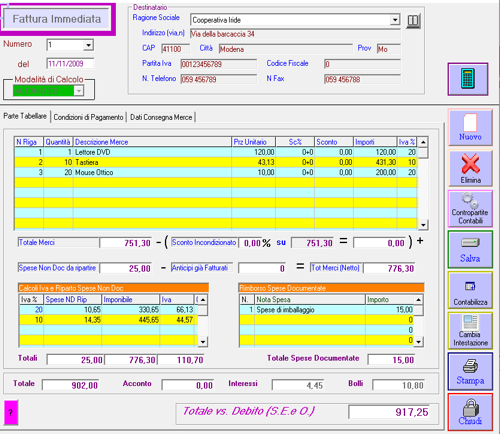This screenshot has width=500, height=434.
Task: Expand the Numero dropdown
Action: 88,45
